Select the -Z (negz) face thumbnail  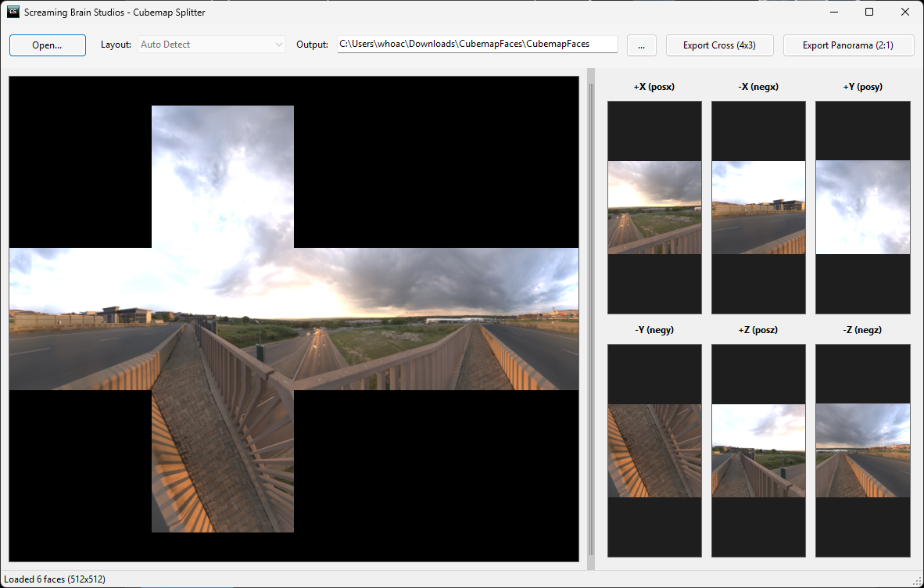coord(863,450)
